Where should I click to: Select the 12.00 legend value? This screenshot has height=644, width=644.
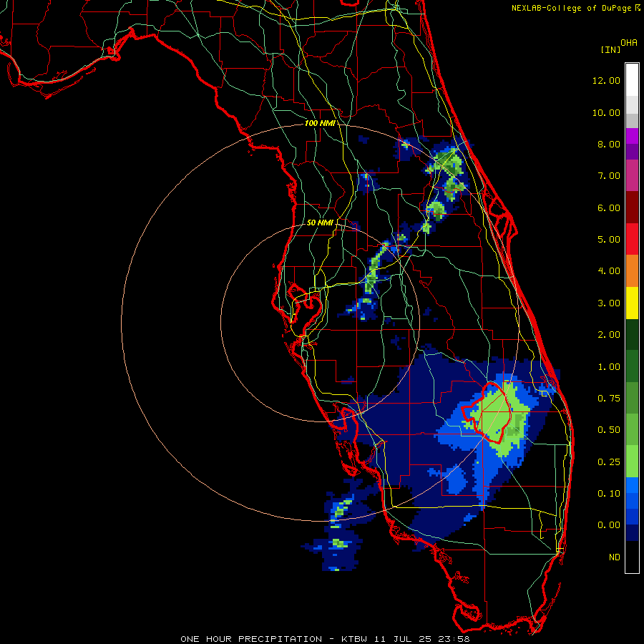(606, 80)
